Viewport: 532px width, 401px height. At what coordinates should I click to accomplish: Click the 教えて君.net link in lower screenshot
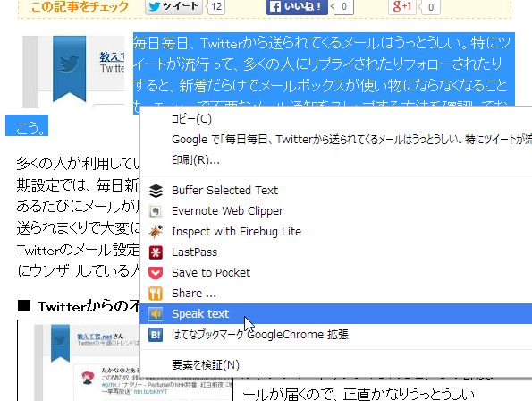[x=95, y=337]
